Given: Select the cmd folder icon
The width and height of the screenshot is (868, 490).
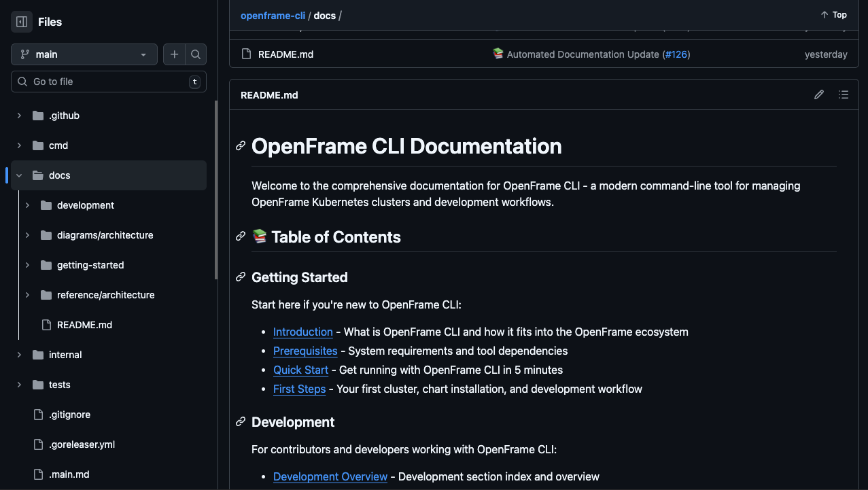Looking at the screenshot, I should tap(38, 145).
